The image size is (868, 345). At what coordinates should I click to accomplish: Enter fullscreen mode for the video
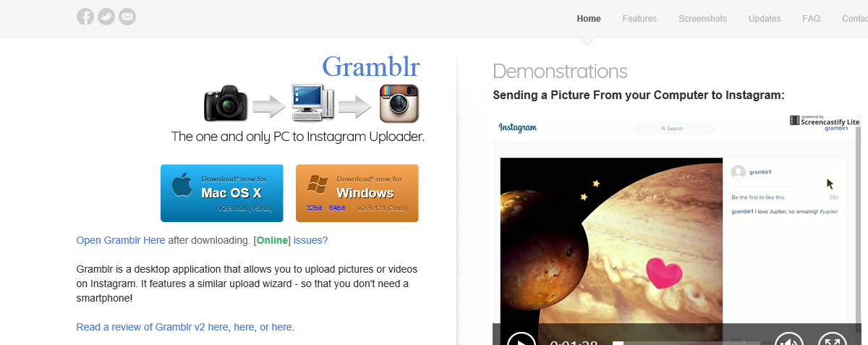pos(833,340)
